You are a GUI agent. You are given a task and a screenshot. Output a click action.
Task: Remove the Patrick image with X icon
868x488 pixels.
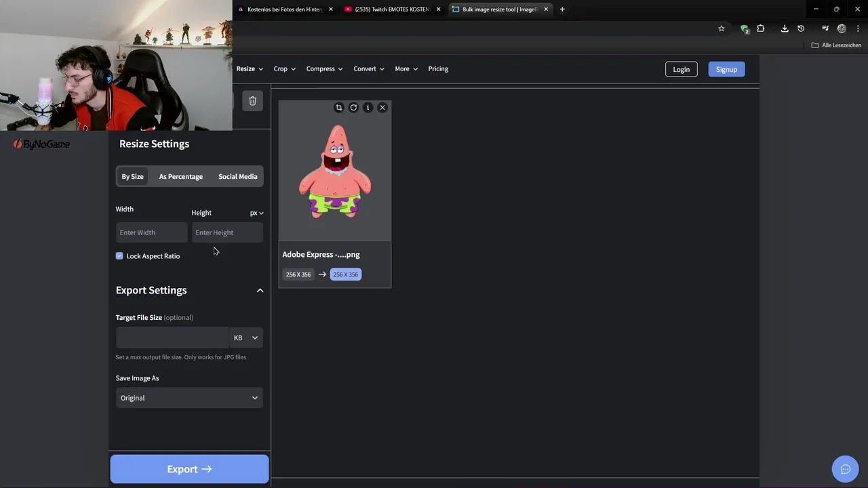(382, 108)
